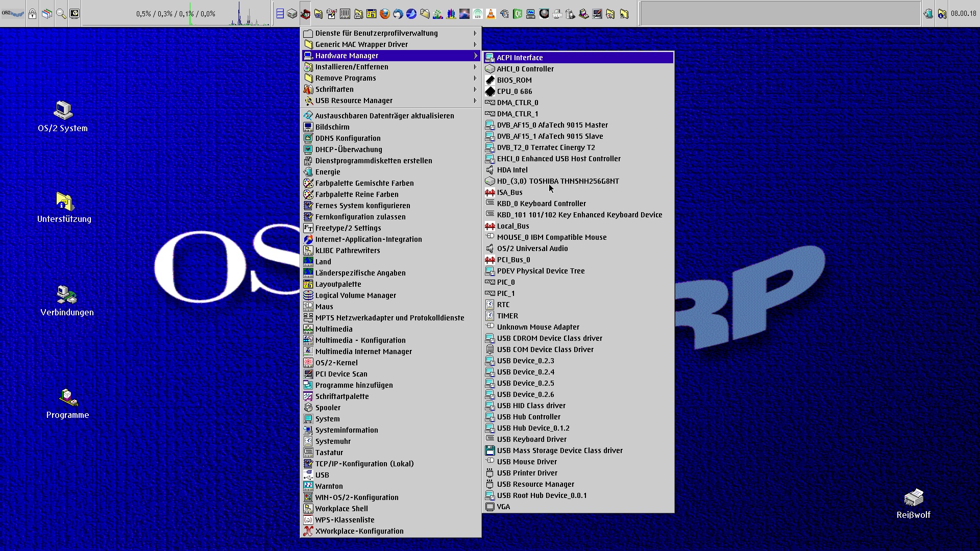Open the OS2 Warp XCenter menu button
The height and width of the screenshot is (551, 980).
[13, 14]
